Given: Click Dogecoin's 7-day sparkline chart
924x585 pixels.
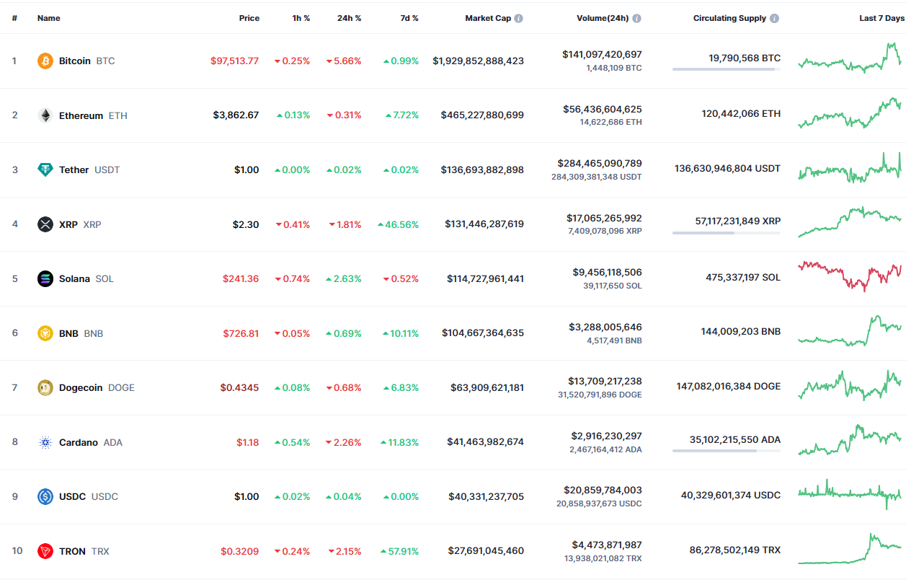Looking at the screenshot, I should (849, 385).
